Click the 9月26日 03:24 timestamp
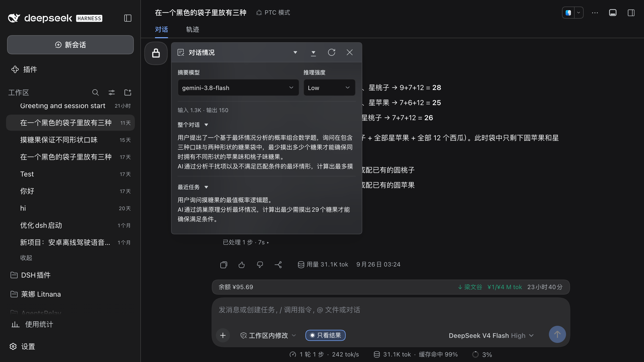The height and width of the screenshot is (362, 644). pos(378,264)
